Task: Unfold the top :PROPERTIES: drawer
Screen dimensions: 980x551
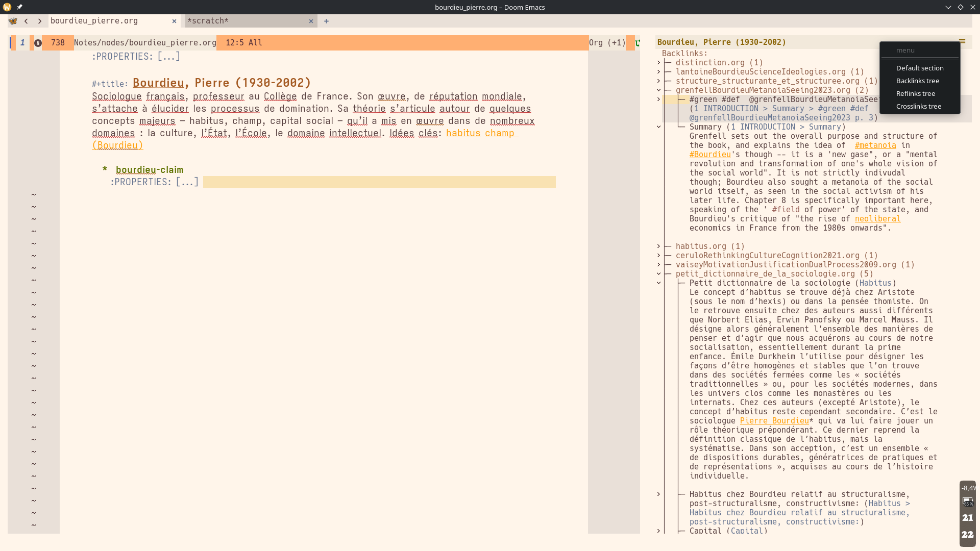Action: pyautogui.click(x=136, y=57)
